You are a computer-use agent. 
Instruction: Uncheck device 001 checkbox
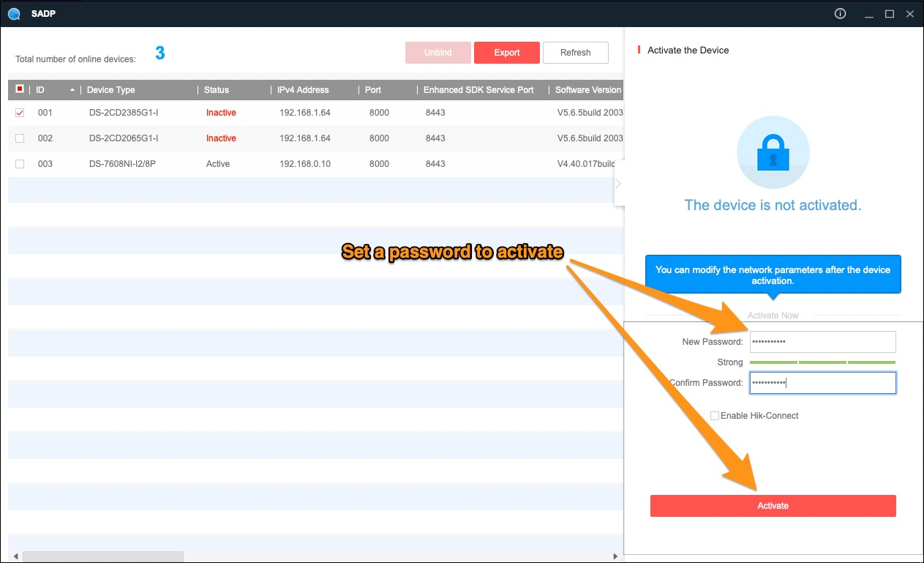20,113
